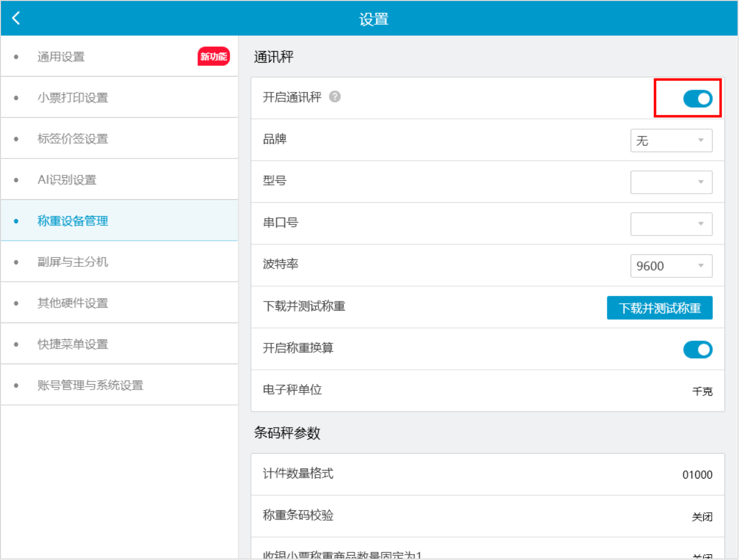The image size is (739, 560).
Task: Click the 称重条码校验 row label
Action: click(298, 515)
